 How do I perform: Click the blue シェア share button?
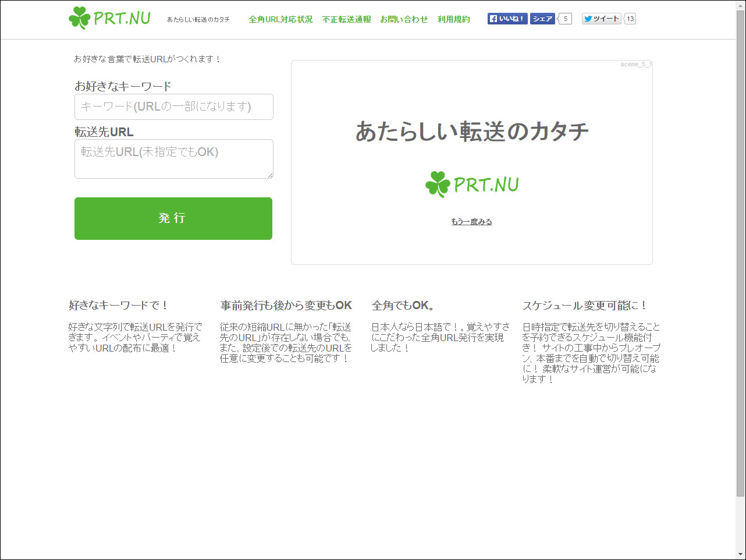[542, 18]
